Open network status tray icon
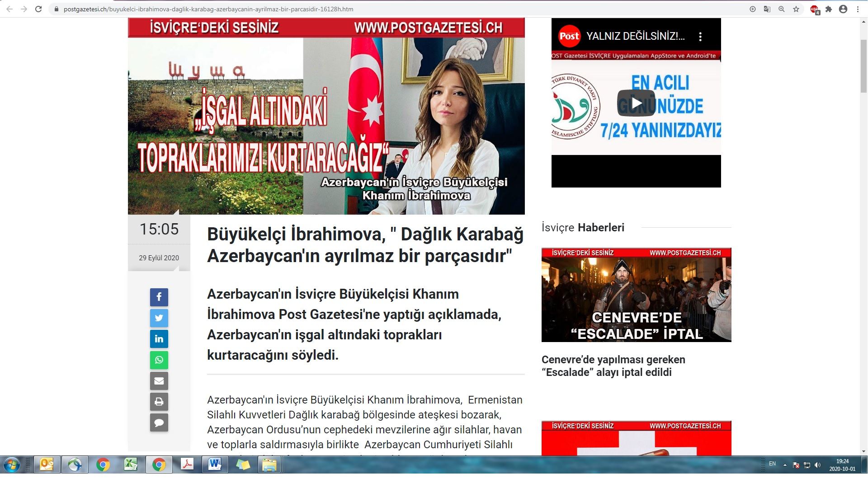Screen dimensions: 868x488 [x=807, y=465]
